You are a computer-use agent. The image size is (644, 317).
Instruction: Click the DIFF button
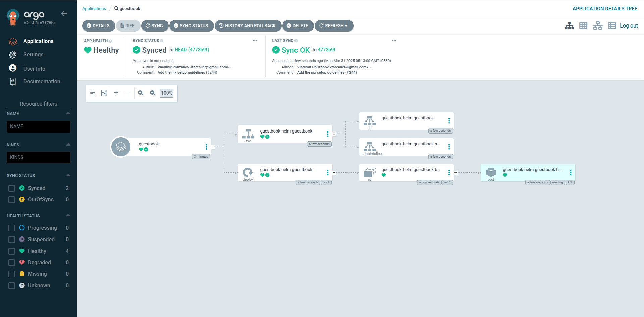(x=128, y=26)
